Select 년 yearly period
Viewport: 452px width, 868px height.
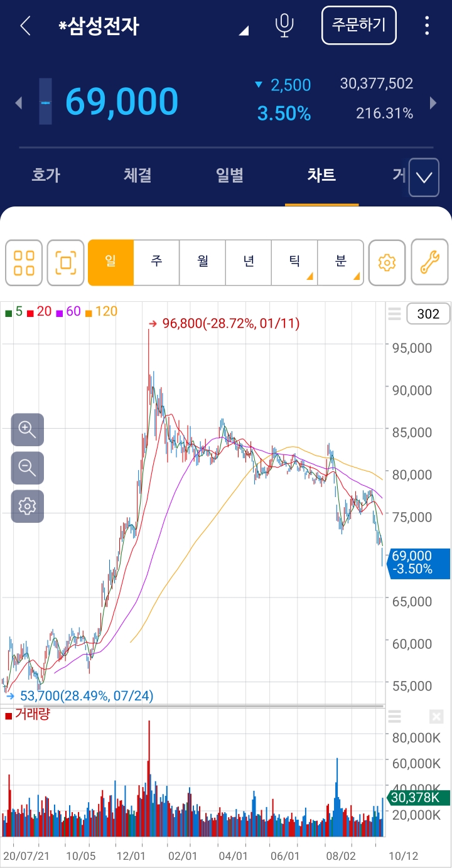(249, 262)
